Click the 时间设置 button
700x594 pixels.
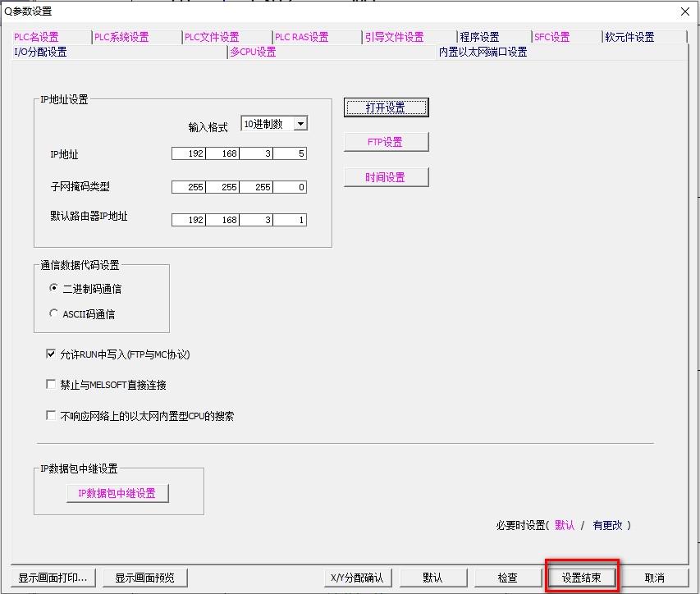click(x=386, y=177)
